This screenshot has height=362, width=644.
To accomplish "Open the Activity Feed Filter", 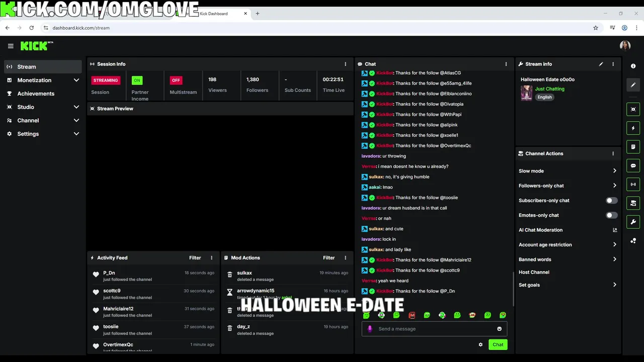I will [195, 257].
